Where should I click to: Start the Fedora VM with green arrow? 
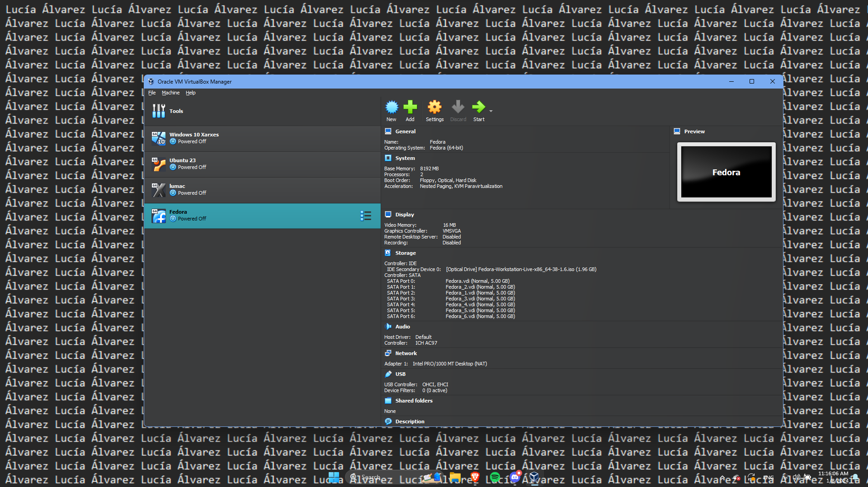[478, 108]
